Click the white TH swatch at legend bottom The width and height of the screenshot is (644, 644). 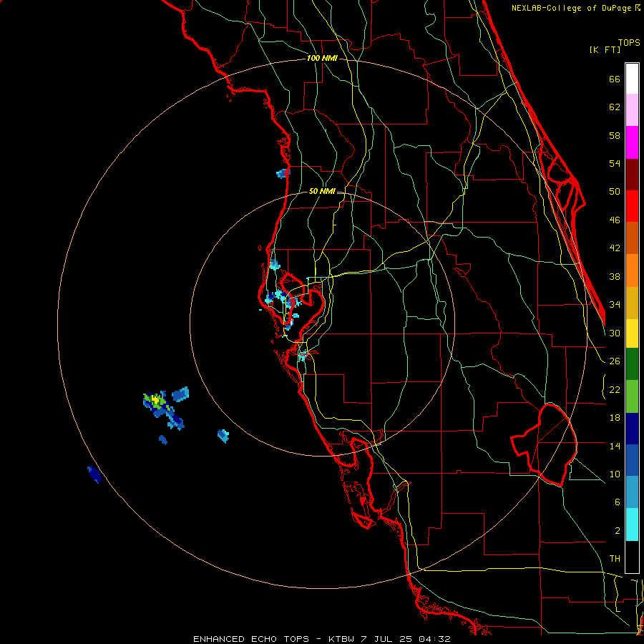632,557
